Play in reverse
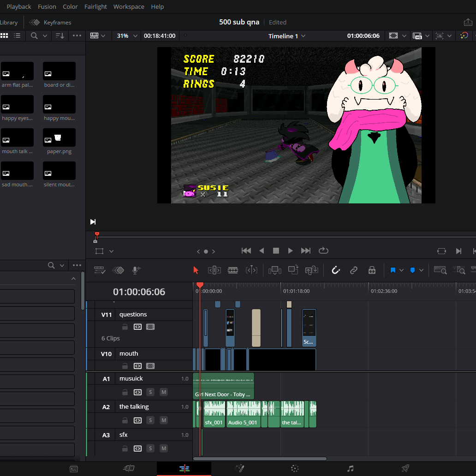This screenshot has width=476, height=476. pyautogui.click(x=262, y=251)
